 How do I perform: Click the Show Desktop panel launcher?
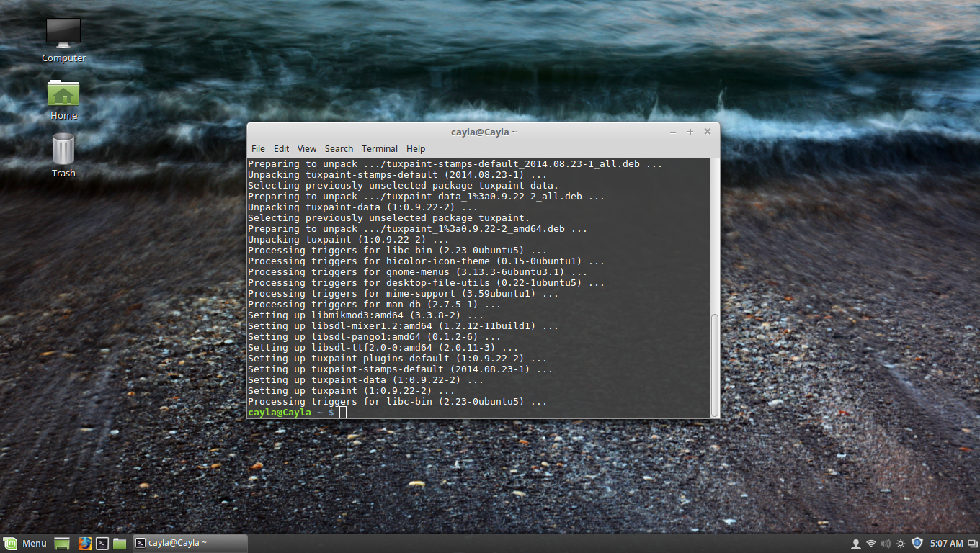point(62,544)
